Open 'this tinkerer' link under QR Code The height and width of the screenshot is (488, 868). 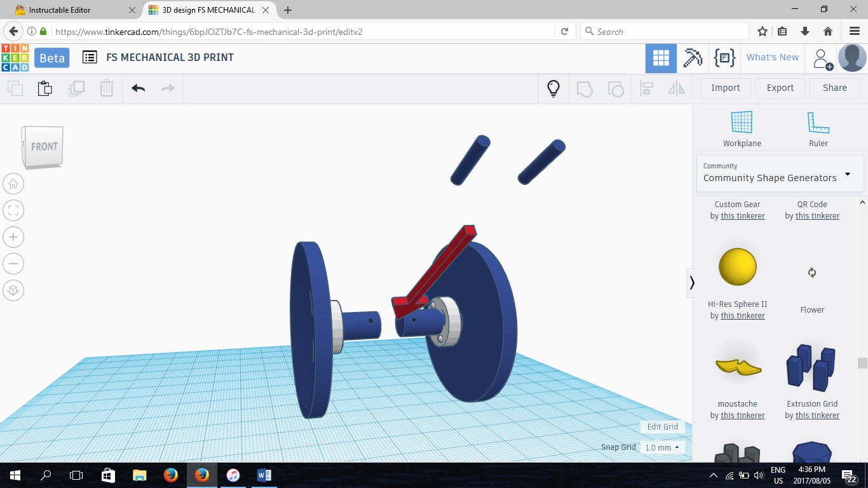817,216
